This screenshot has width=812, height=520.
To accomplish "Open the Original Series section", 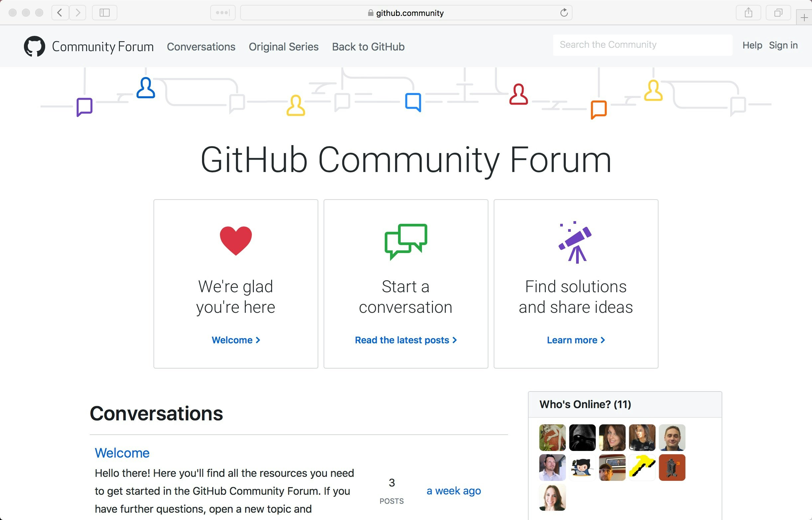I will coord(283,46).
